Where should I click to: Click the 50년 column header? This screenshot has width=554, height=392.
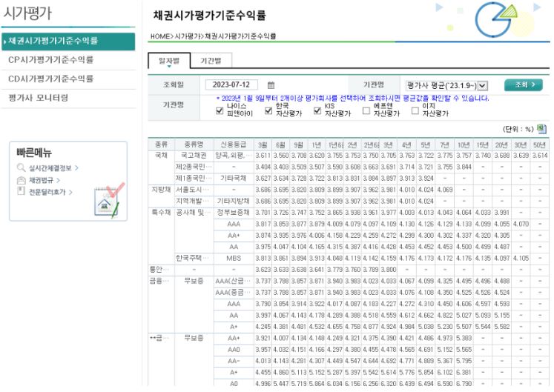tap(539, 144)
